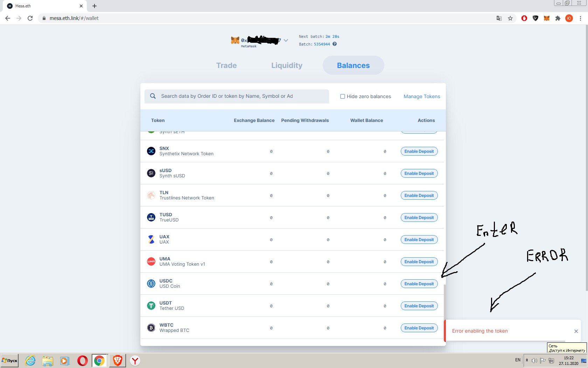The height and width of the screenshot is (368, 588).
Task: Open the shield extension icon
Action: point(535,18)
